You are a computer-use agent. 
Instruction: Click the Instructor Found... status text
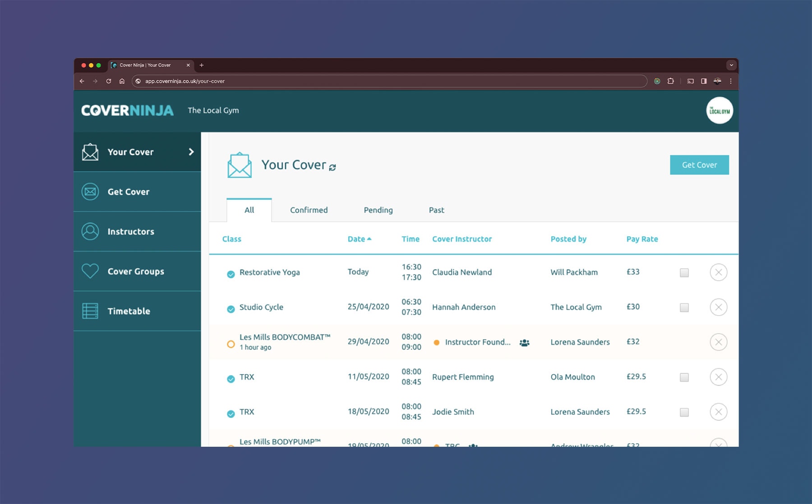(x=478, y=342)
